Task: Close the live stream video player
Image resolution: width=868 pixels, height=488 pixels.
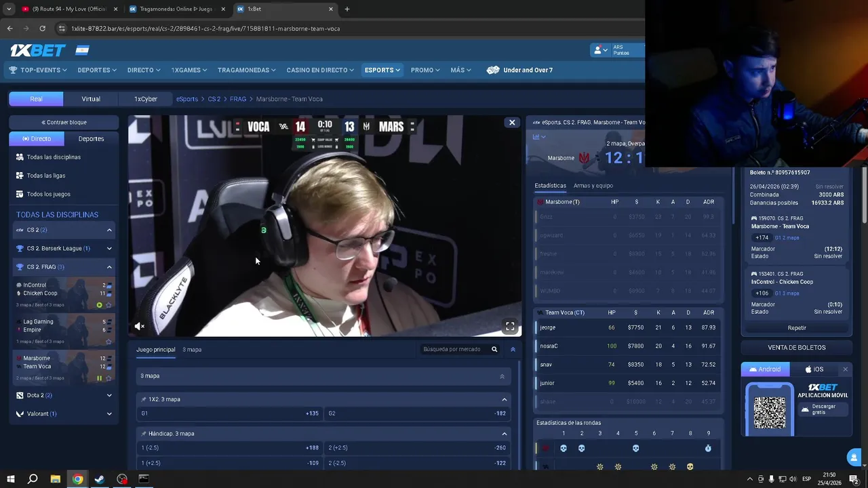Action: pyautogui.click(x=512, y=123)
